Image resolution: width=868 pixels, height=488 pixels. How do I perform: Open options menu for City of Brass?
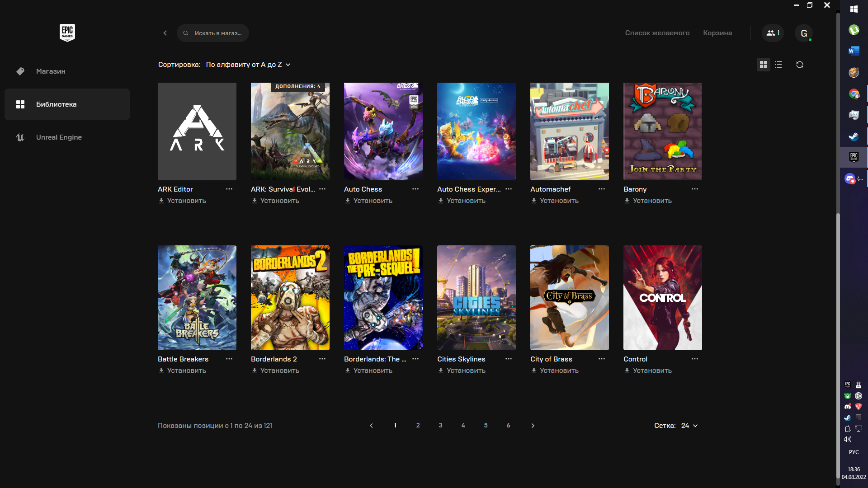tap(602, 359)
